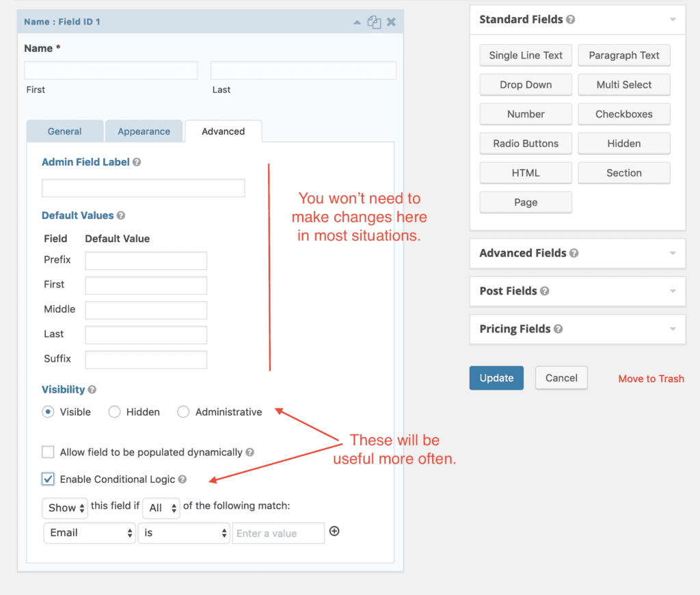This screenshot has width=700, height=595.
Task: Add a Page field
Action: click(x=526, y=203)
